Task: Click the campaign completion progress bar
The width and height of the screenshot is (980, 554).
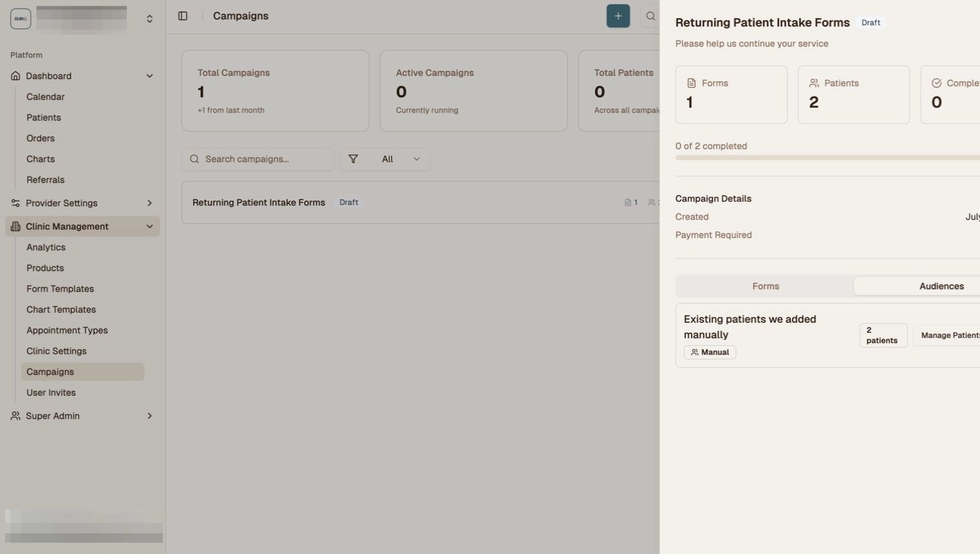Action: [827, 158]
